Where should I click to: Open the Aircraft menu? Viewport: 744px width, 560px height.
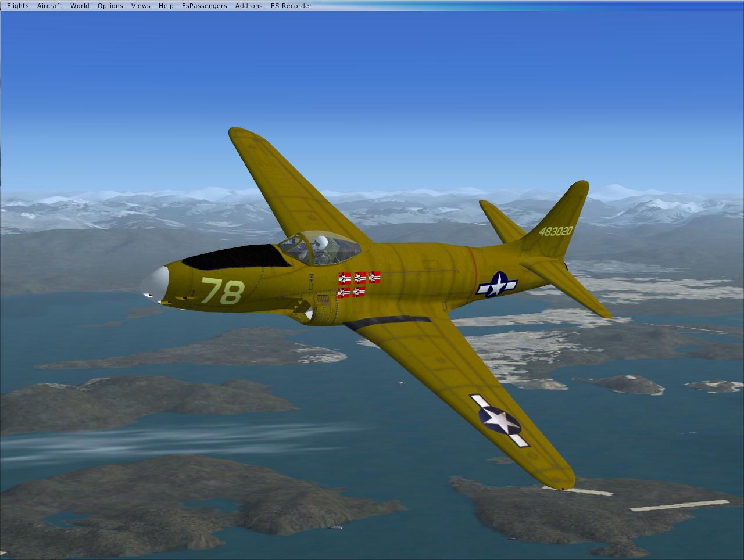(49, 6)
